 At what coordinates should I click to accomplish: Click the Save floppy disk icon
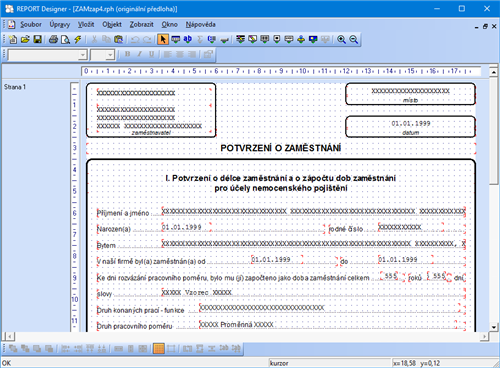point(37,39)
